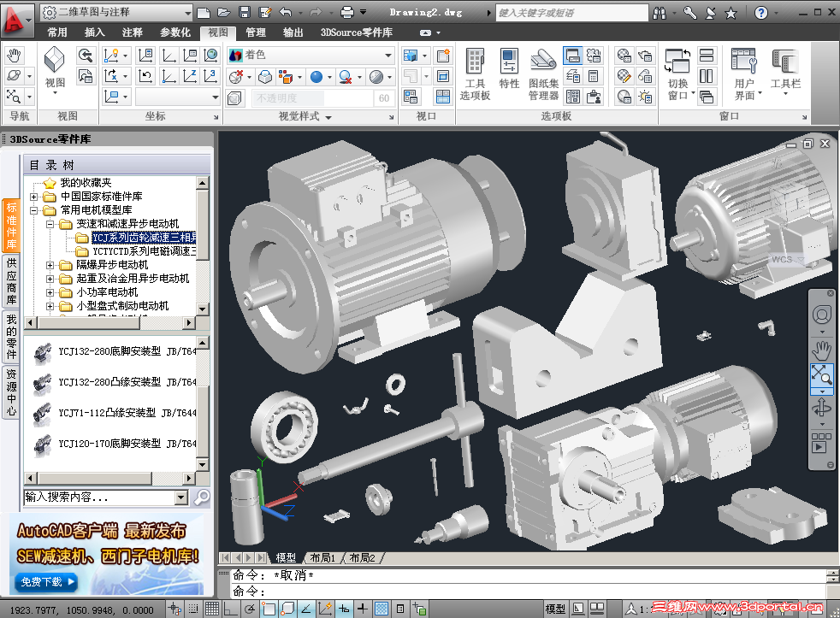This screenshot has height=618, width=840.
Task: Open Sheet Set Manager (图纸集管理器)
Action: tap(543, 74)
